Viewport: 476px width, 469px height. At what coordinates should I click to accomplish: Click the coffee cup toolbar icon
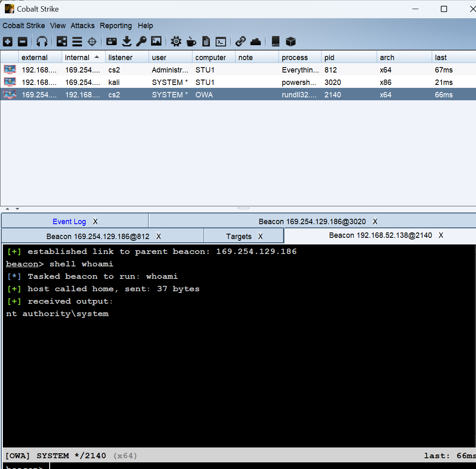point(191,41)
